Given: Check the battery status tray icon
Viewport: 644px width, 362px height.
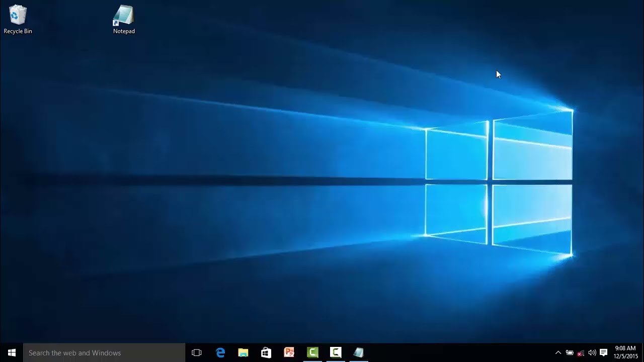Looking at the screenshot, I should [570, 352].
